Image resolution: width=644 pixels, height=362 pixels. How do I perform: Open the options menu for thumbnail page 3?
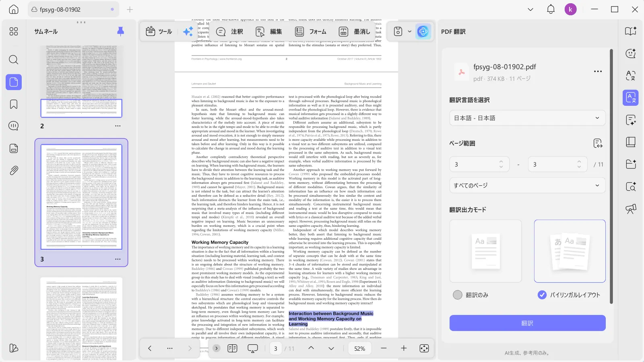point(118,259)
